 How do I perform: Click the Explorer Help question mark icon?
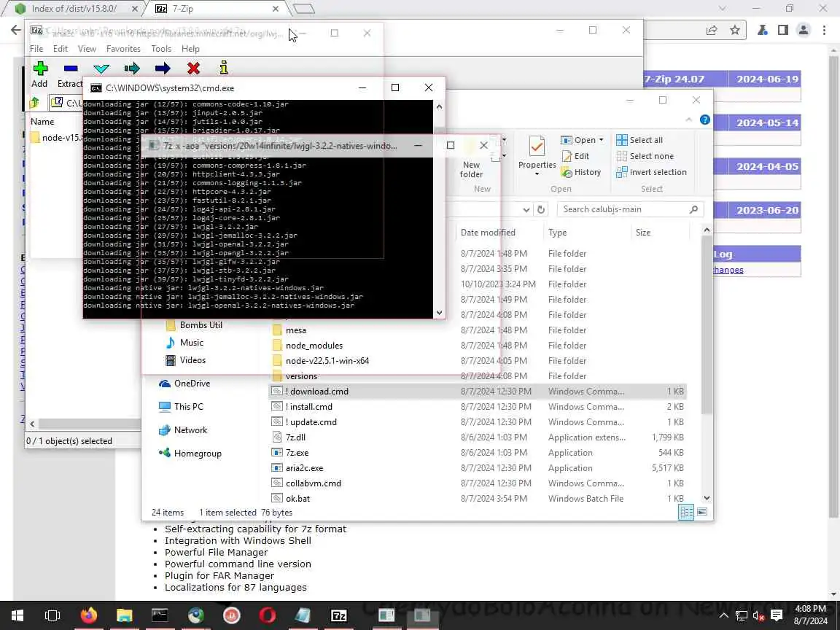(705, 120)
